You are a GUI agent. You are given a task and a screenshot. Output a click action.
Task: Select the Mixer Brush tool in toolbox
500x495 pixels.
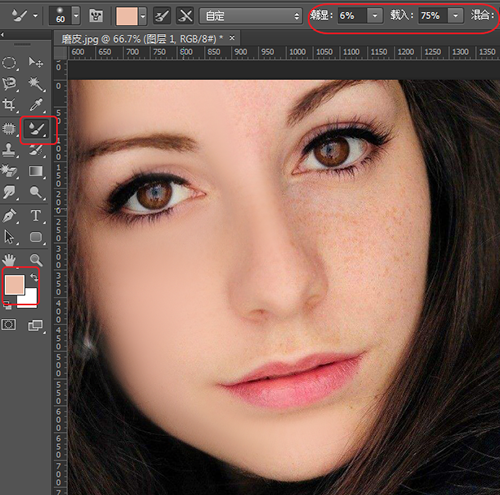(x=36, y=129)
